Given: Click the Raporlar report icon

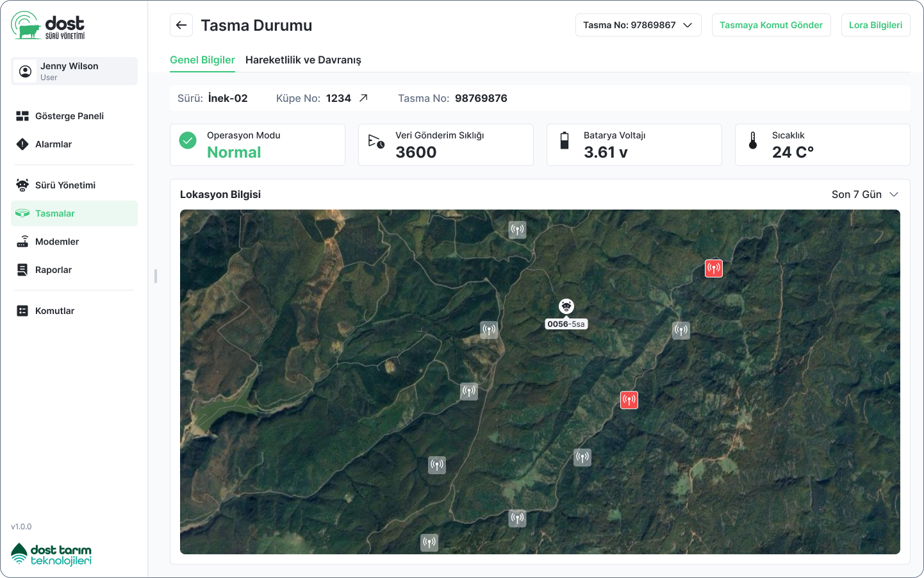Looking at the screenshot, I should click(x=22, y=270).
